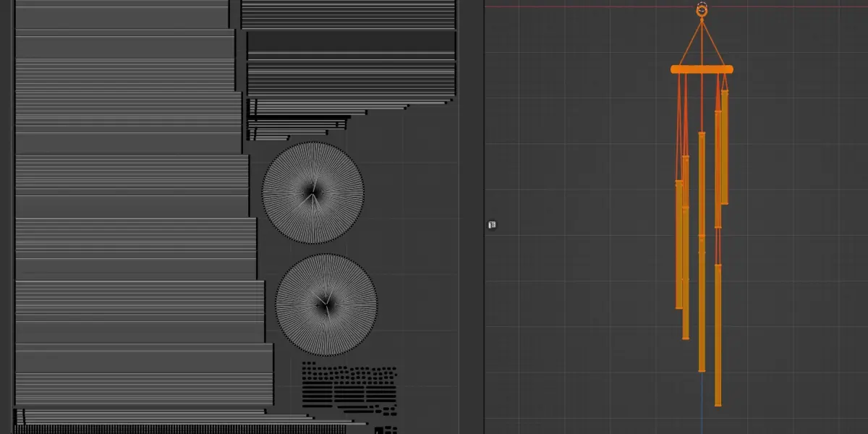Image resolution: width=868 pixels, height=434 pixels.
Task: Click the small square icon at viewport's left edge
Action: 492,225
